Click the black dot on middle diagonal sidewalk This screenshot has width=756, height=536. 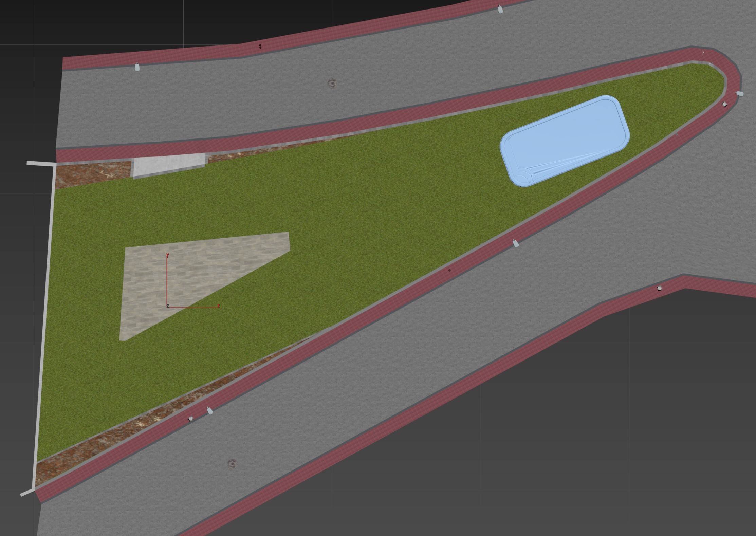[x=449, y=270]
